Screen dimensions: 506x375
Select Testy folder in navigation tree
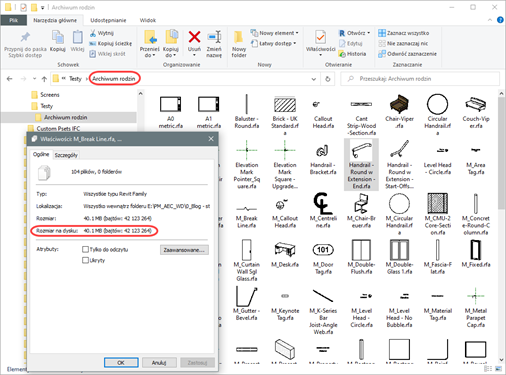42,106
